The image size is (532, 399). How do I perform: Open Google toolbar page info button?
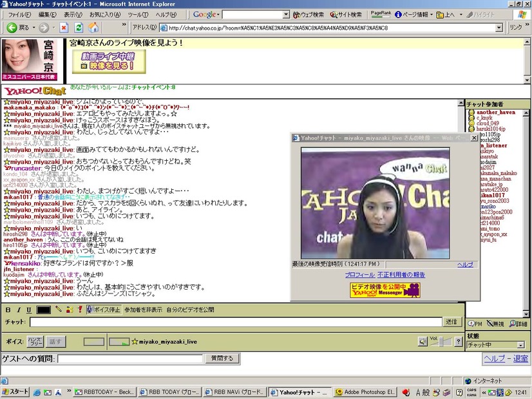(411, 15)
